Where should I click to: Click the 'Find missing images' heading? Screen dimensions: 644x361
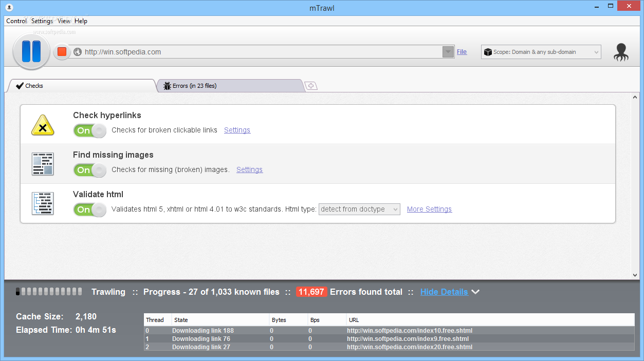click(x=113, y=155)
